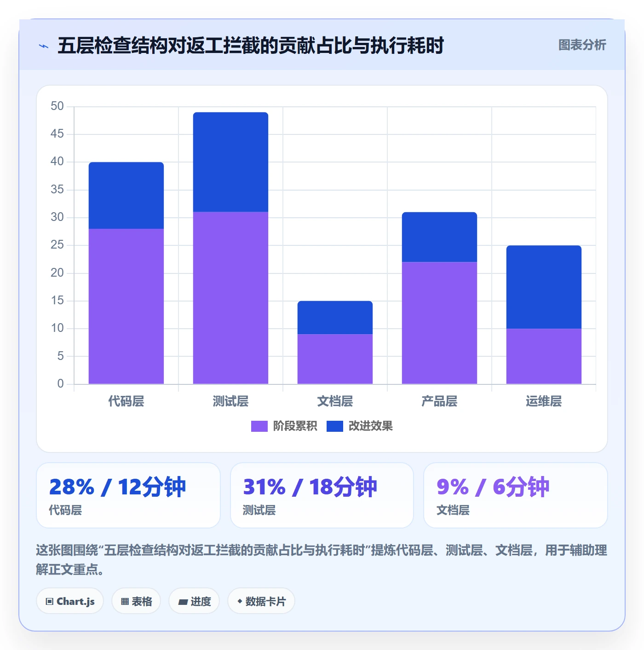Toggle the 改进效果 legend blue swatch
Screen dimensions: 644x650
coord(334,426)
